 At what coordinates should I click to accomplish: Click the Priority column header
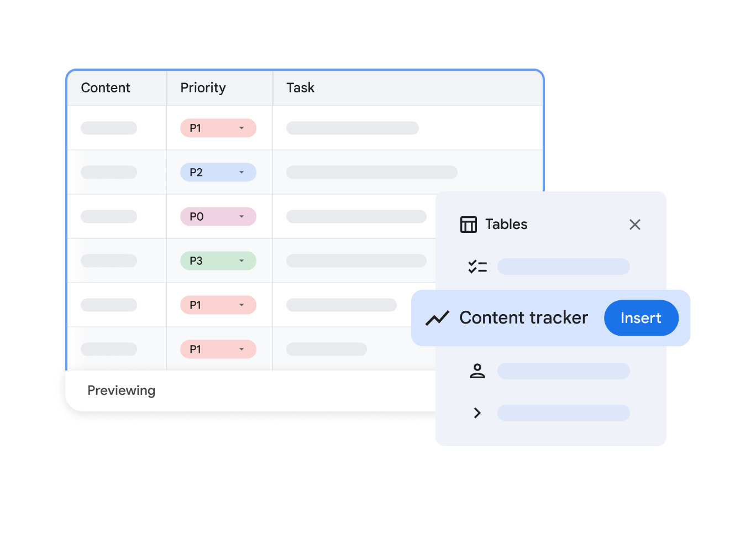click(203, 88)
